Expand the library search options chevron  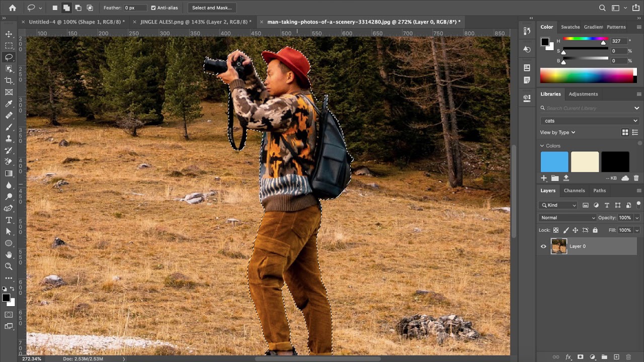pos(636,108)
